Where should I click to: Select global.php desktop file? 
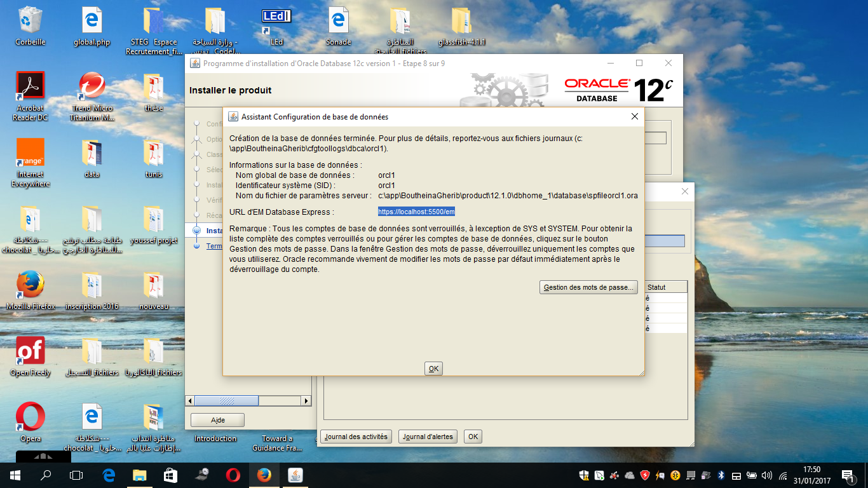click(92, 27)
